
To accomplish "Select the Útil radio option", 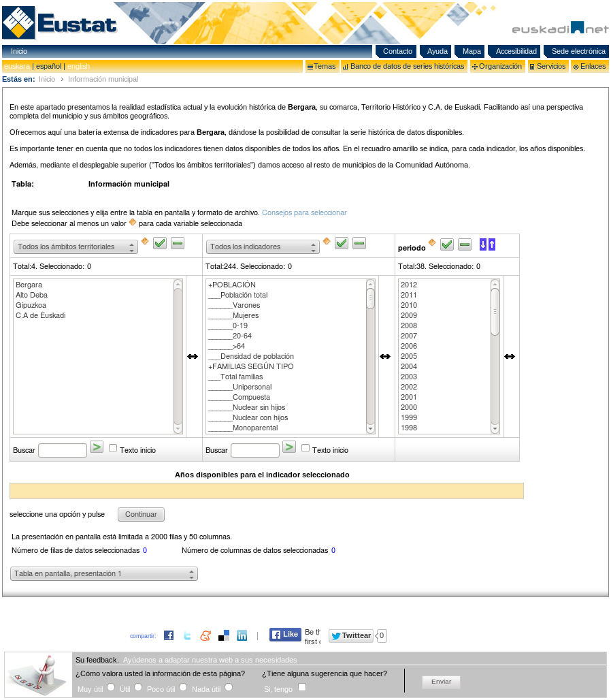I will [x=138, y=688].
